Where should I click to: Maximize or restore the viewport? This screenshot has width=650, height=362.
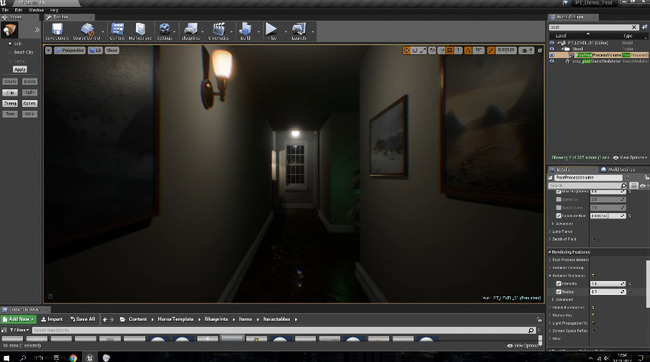point(540,50)
